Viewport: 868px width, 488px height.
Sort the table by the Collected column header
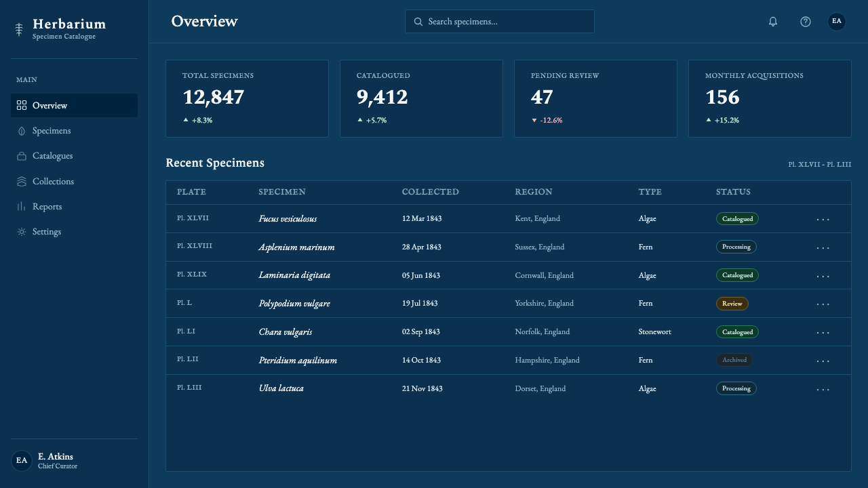coord(431,192)
